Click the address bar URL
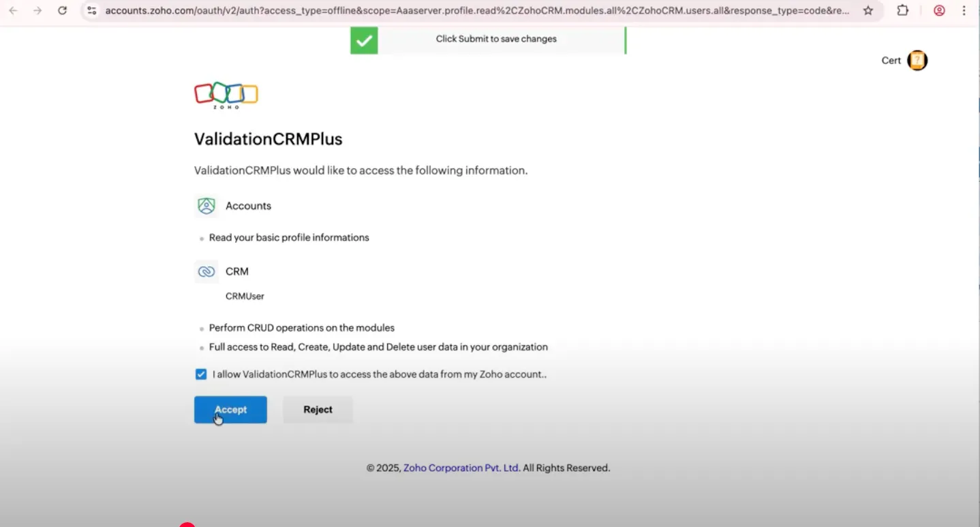980x527 pixels. [477, 11]
